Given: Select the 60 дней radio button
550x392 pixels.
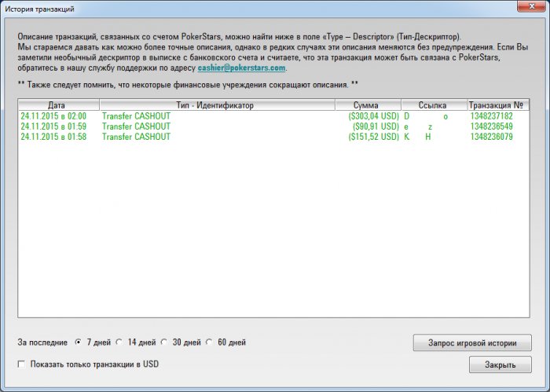Looking at the screenshot, I should click(209, 342).
